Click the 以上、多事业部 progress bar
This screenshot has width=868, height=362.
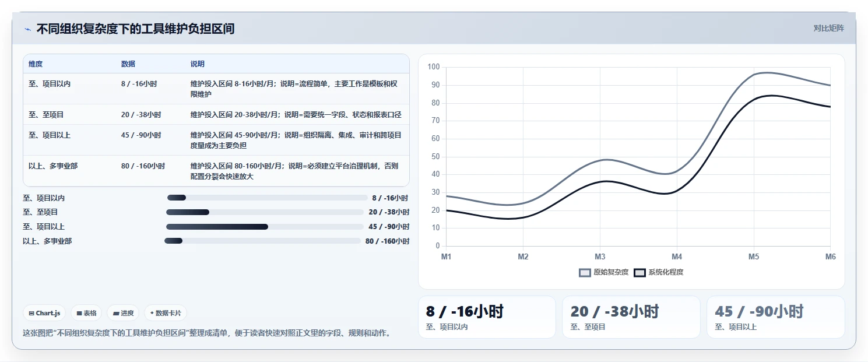[263, 241]
